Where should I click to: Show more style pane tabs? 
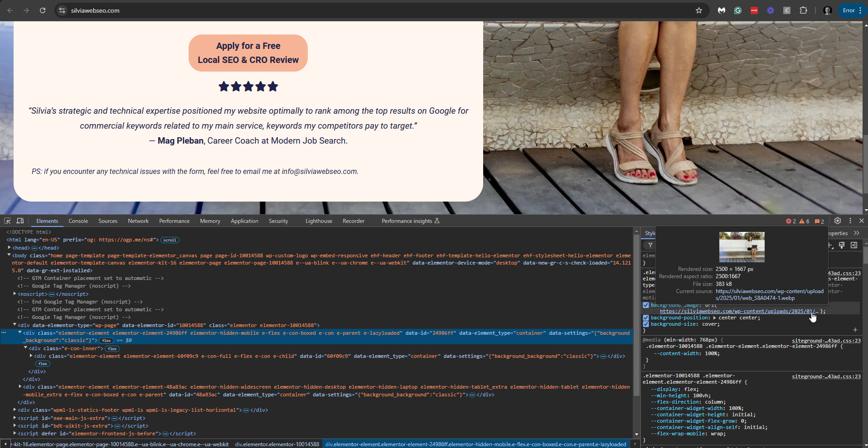pyautogui.click(x=856, y=233)
